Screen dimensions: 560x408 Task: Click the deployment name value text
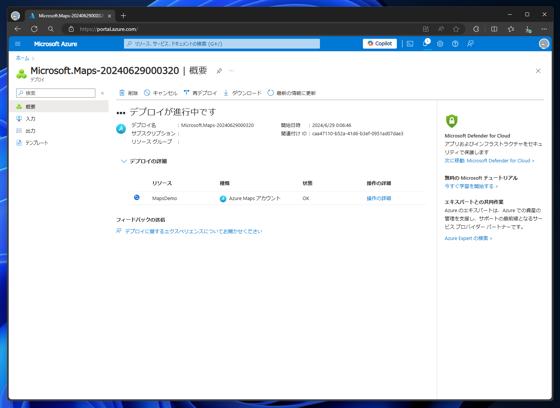pos(217,125)
